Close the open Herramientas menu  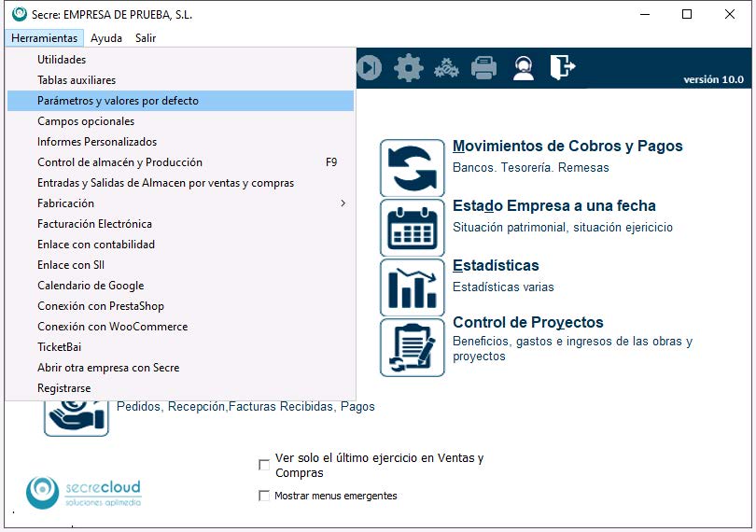[44, 38]
